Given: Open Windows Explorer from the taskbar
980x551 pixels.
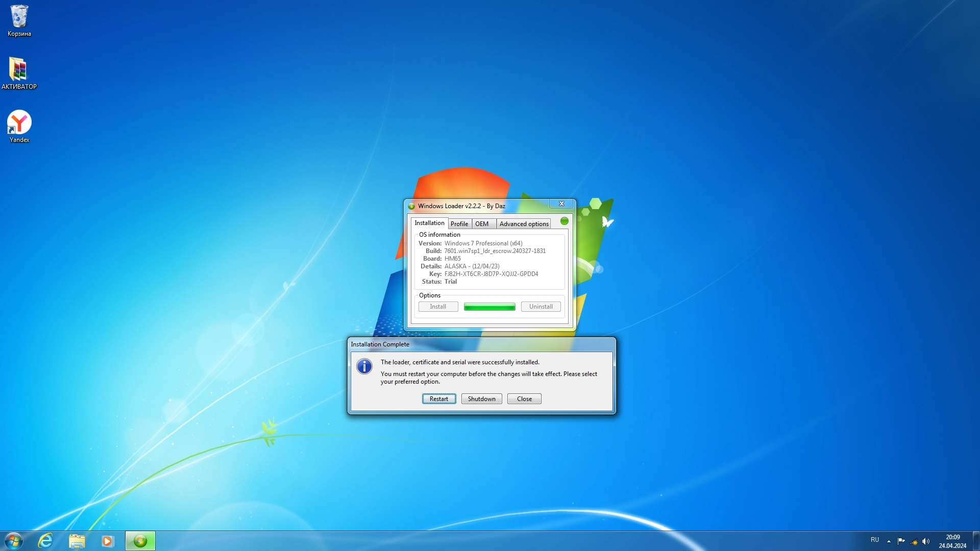Looking at the screenshot, I should [x=77, y=541].
